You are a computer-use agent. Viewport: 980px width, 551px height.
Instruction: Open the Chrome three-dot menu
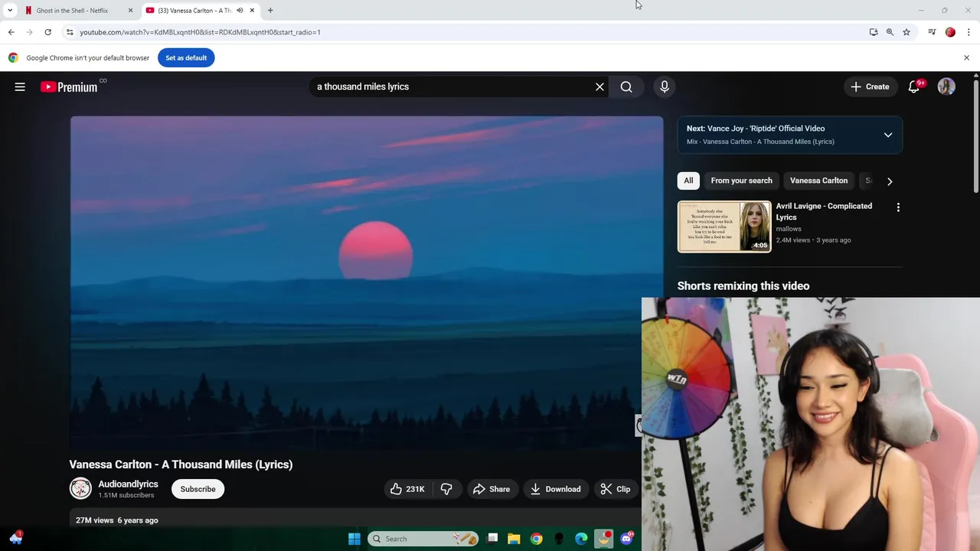pyautogui.click(x=969, y=32)
